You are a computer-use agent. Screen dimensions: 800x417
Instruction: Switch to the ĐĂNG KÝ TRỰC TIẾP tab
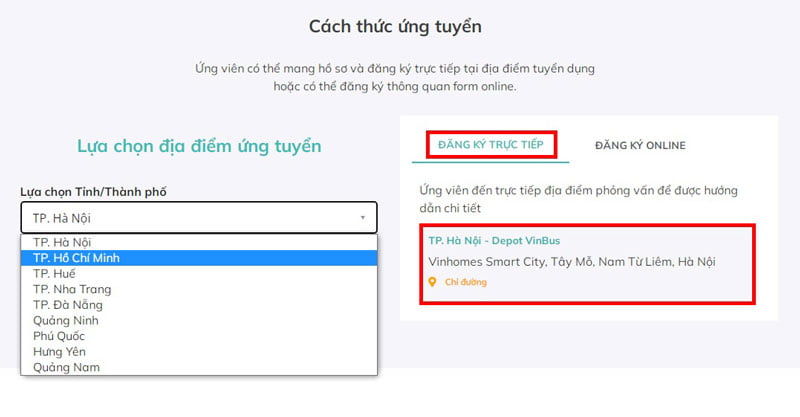tap(491, 145)
